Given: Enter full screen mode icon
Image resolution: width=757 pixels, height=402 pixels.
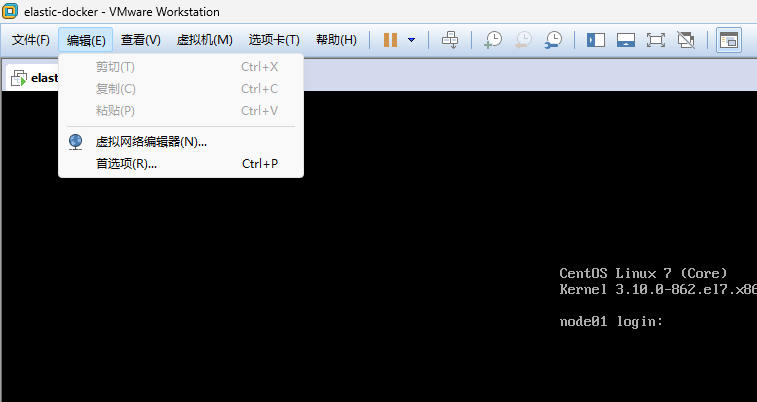Looking at the screenshot, I should point(656,40).
